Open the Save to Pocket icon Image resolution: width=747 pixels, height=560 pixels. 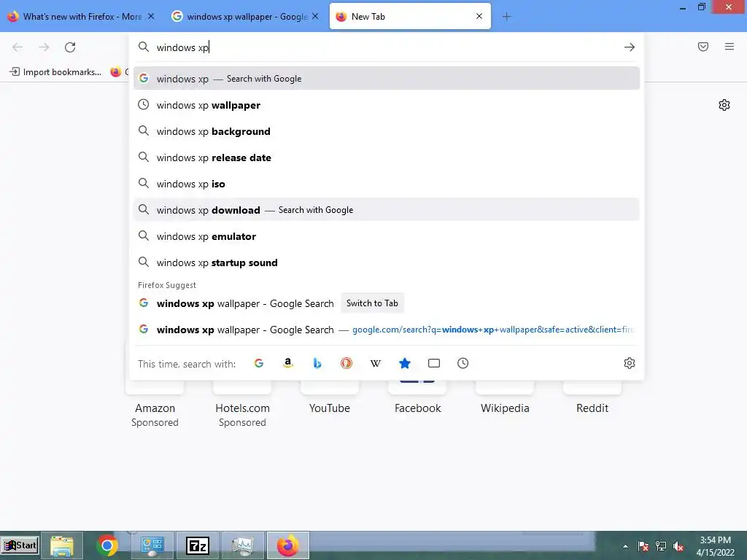pos(703,47)
